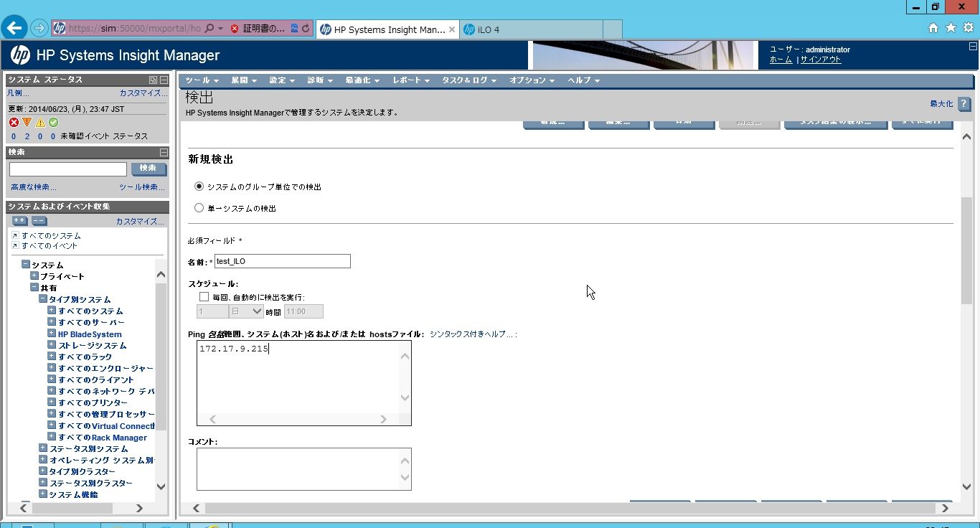Open the browser Home icon
Screen dimensions: 980x528
[933, 28]
